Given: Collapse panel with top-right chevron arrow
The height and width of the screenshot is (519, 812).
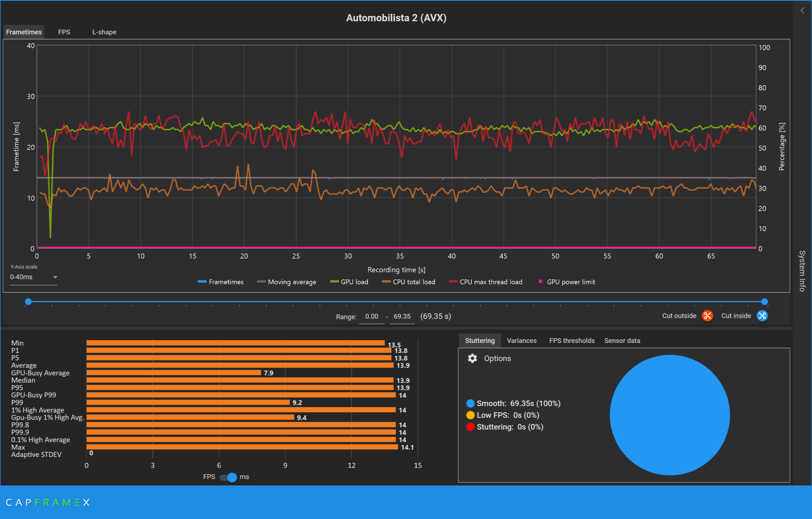Looking at the screenshot, I should [x=802, y=10].
